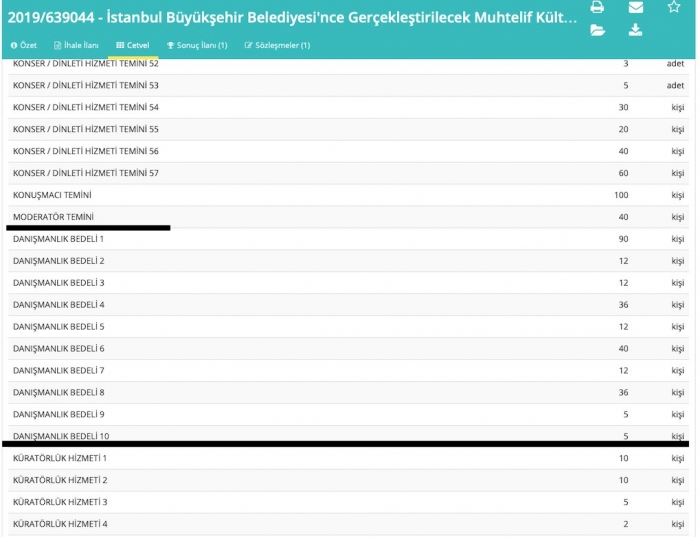Image resolution: width=700 pixels, height=537 pixels.
Task: Click quantity 2 in KÜRATÖRLÜK HİZMETİ 4 row
Action: pos(626,524)
